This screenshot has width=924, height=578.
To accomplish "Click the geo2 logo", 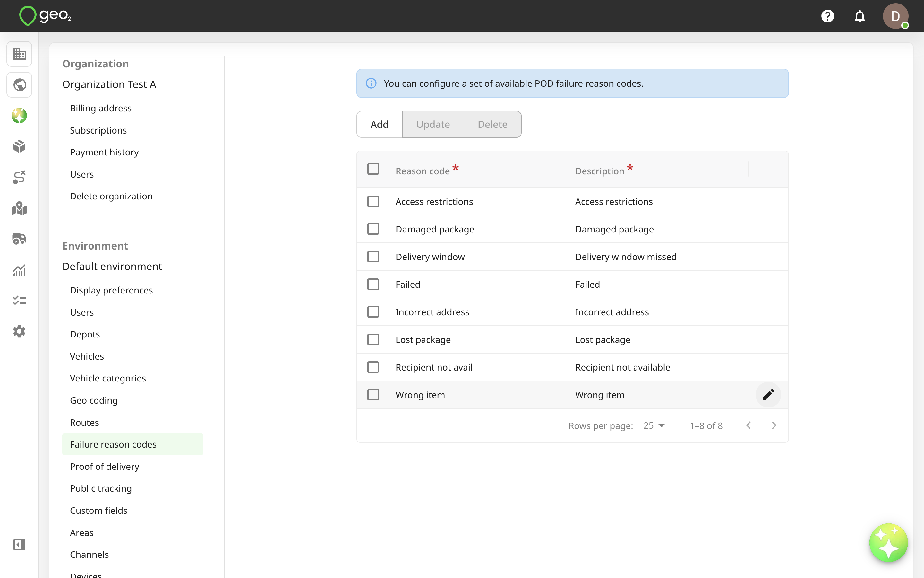I will [x=45, y=16].
